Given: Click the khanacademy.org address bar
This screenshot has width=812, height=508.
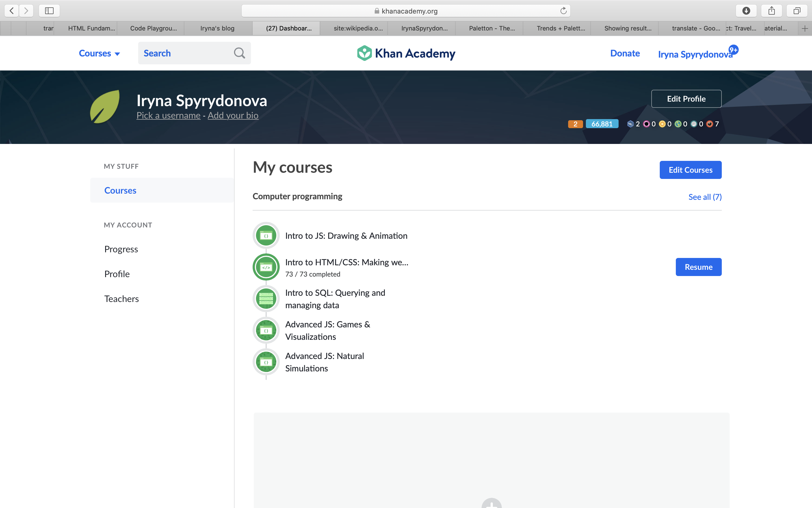Looking at the screenshot, I should [406, 11].
